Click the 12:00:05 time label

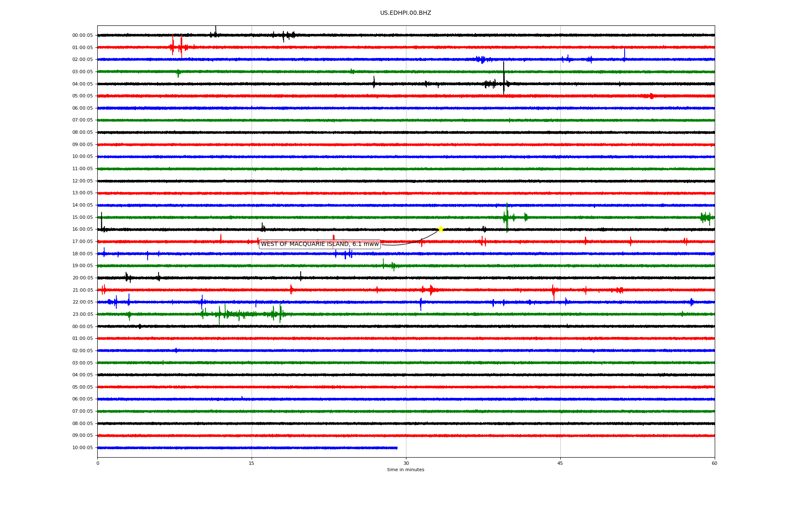coord(82,181)
